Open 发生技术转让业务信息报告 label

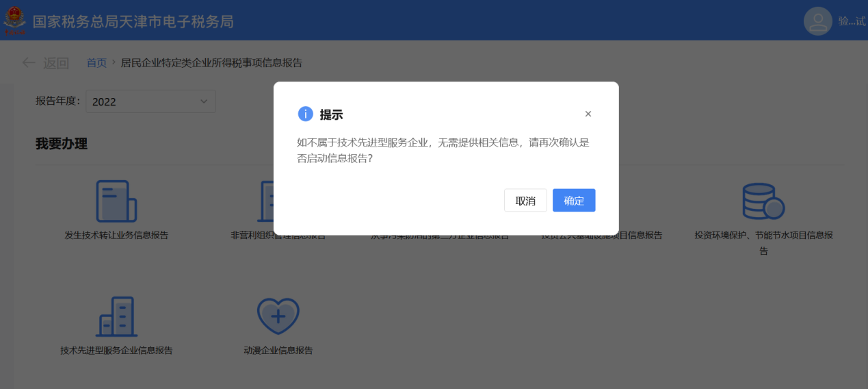(x=116, y=235)
